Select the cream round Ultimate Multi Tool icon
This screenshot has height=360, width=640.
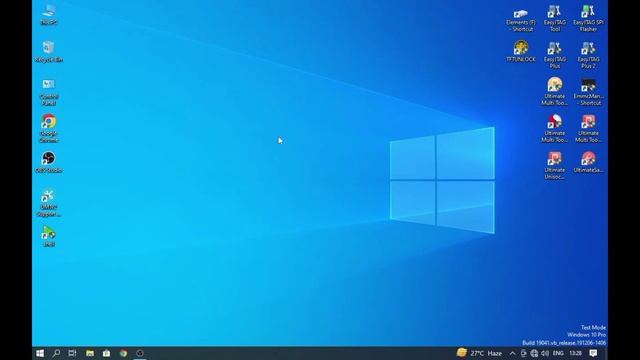pyautogui.click(x=555, y=92)
